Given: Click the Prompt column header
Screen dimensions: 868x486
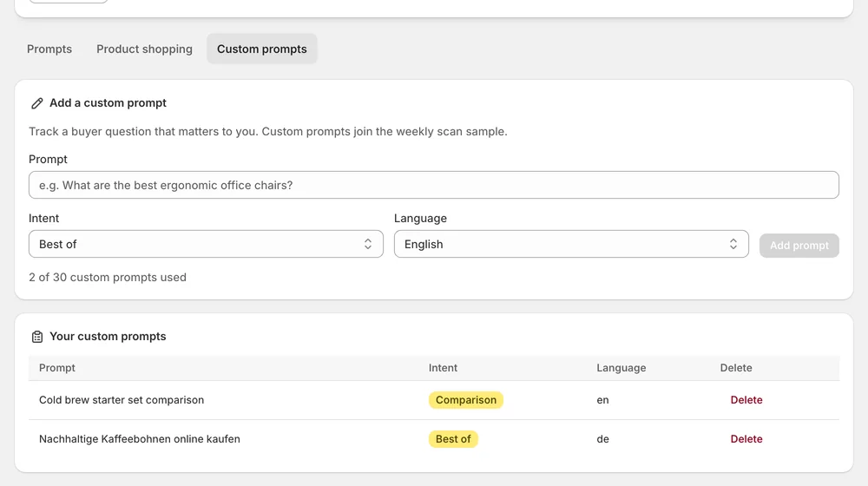Looking at the screenshot, I should pyautogui.click(x=57, y=368).
